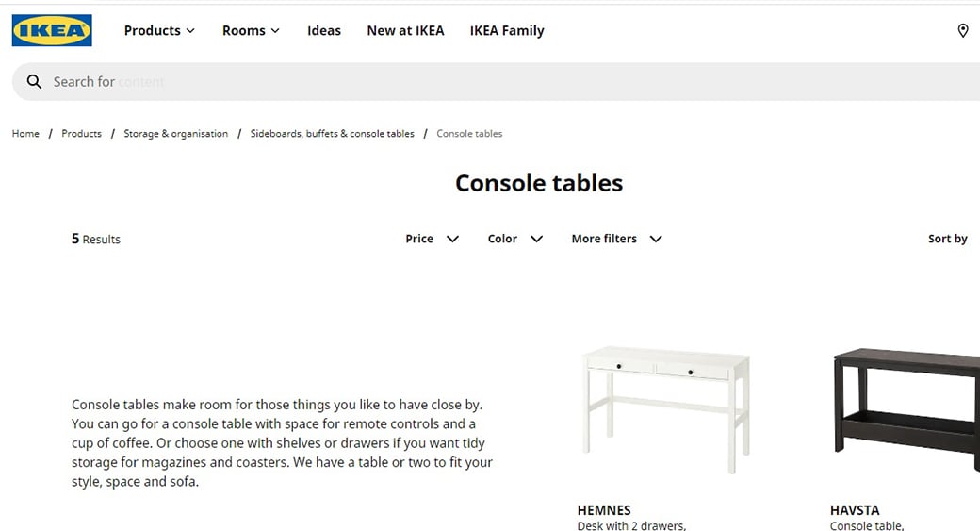The height and width of the screenshot is (531, 980).
Task: Open the Sort by menu
Action: click(947, 239)
